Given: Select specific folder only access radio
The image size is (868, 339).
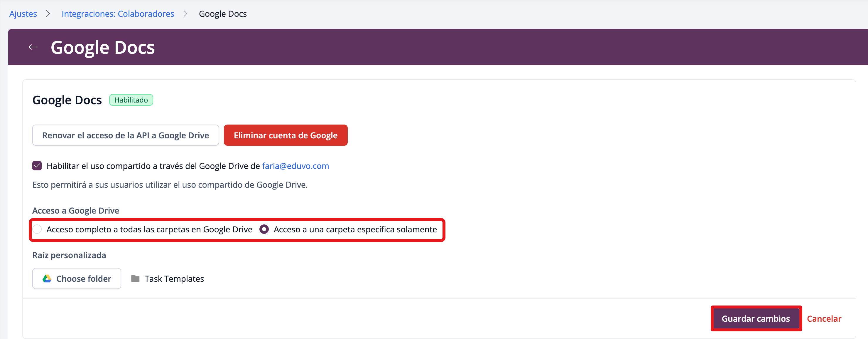Looking at the screenshot, I should 264,229.
